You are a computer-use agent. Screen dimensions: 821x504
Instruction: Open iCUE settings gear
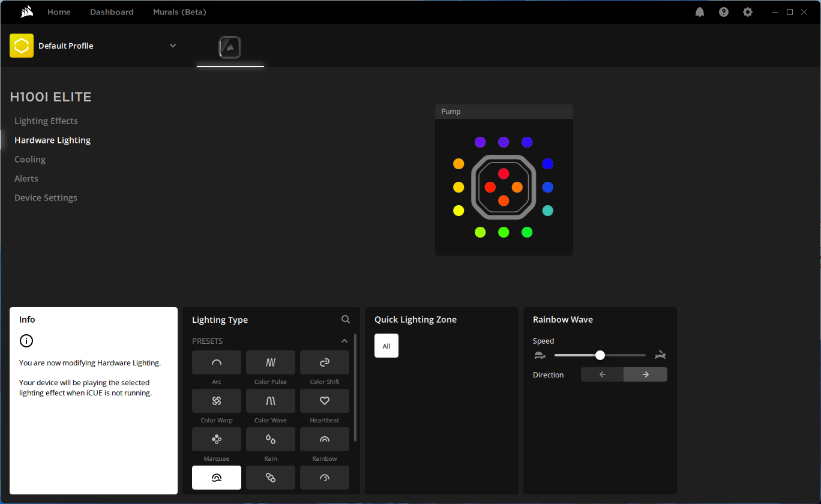tap(748, 12)
